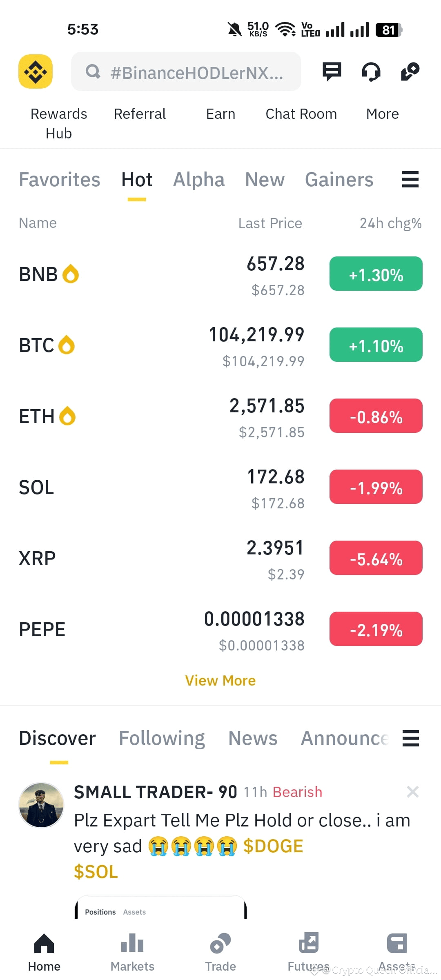Viewport: 441px width, 980px height.
Task: Tap the Binance logo icon
Action: [x=36, y=71]
